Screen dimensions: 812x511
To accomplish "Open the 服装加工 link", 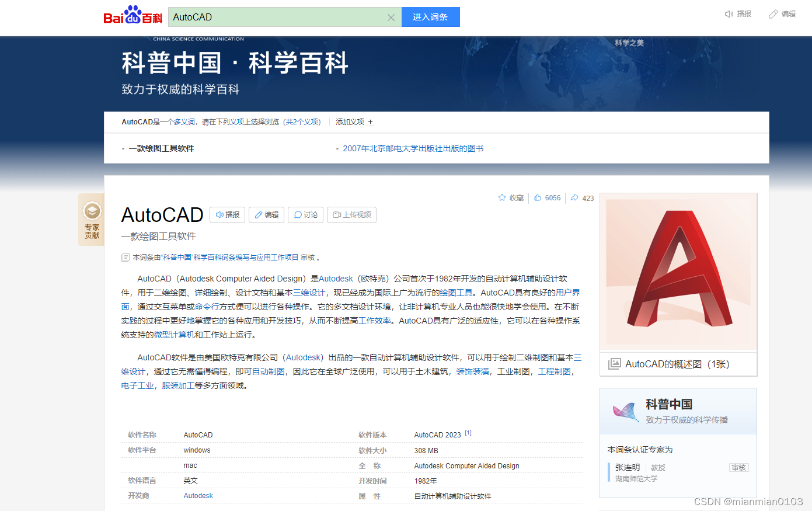I will (178, 386).
